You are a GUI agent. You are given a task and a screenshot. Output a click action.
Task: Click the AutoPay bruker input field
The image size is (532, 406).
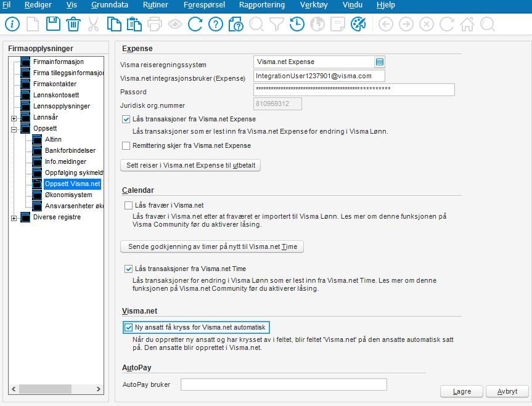pos(284,384)
